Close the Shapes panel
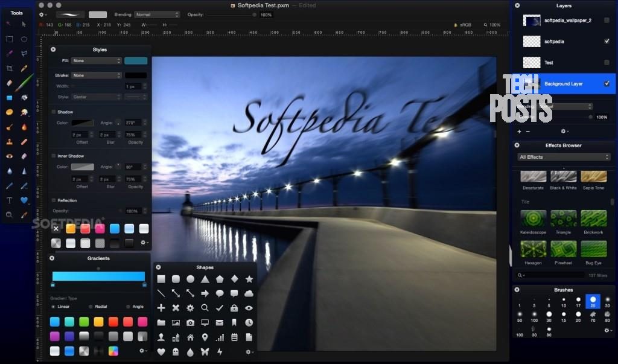This screenshot has width=618, height=364. click(x=159, y=267)
